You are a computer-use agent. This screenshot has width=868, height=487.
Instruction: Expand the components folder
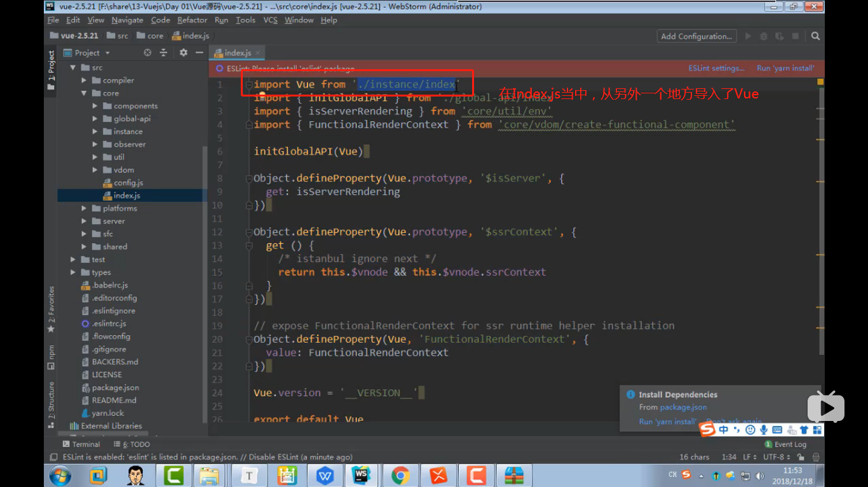click(95, 106)
